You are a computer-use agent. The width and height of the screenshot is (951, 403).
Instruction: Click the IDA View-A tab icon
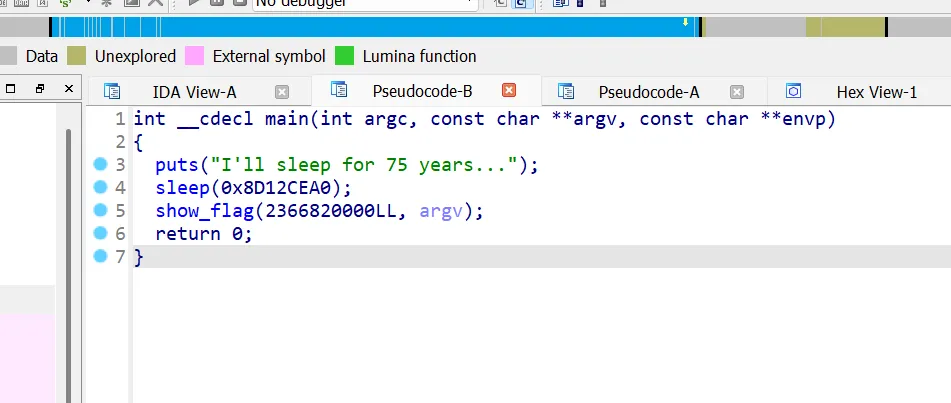(112, 92)
